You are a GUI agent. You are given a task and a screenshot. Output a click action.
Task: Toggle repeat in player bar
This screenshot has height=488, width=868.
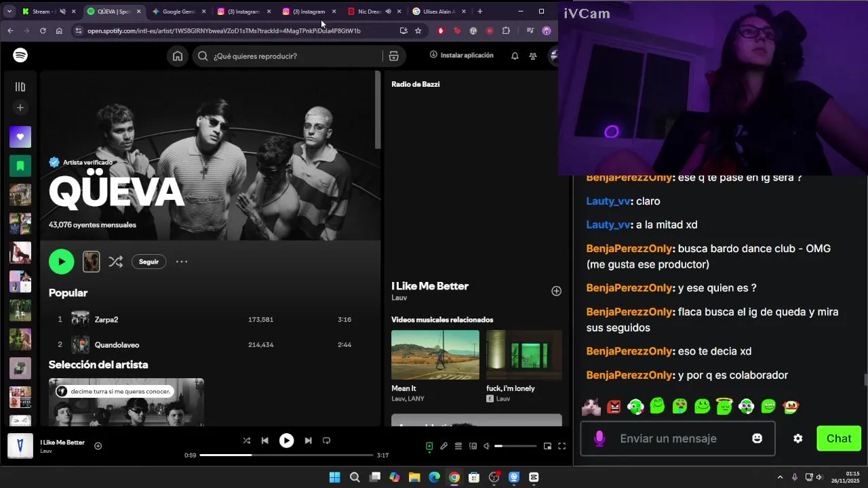point(326,441)
